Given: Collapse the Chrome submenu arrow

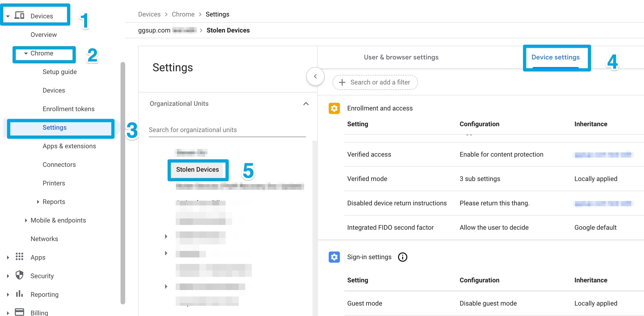Looking at the screenshot, I should click(26, 53).
